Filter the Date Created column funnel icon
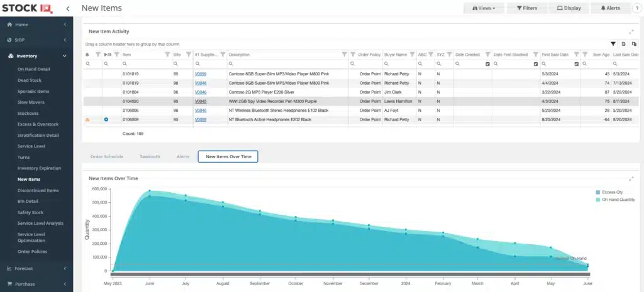This screenshot has height=292, width=644. 487,55
